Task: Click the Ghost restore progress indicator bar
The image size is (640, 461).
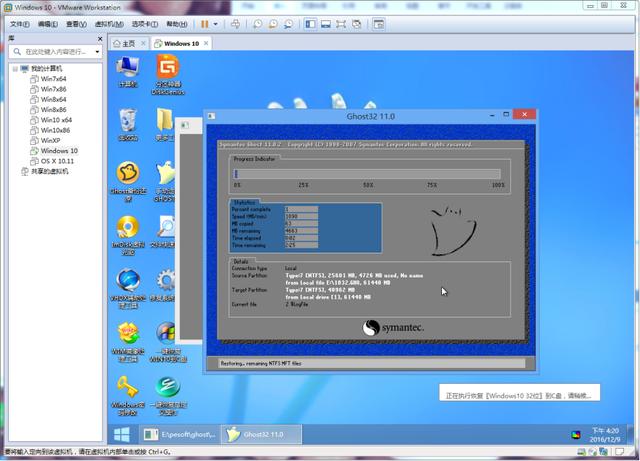Action: coord(367,174)
